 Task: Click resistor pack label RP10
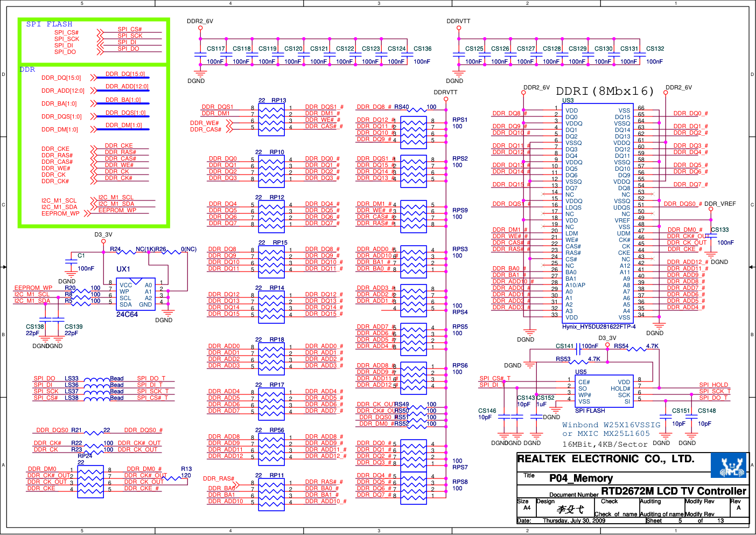click(277, 152)
